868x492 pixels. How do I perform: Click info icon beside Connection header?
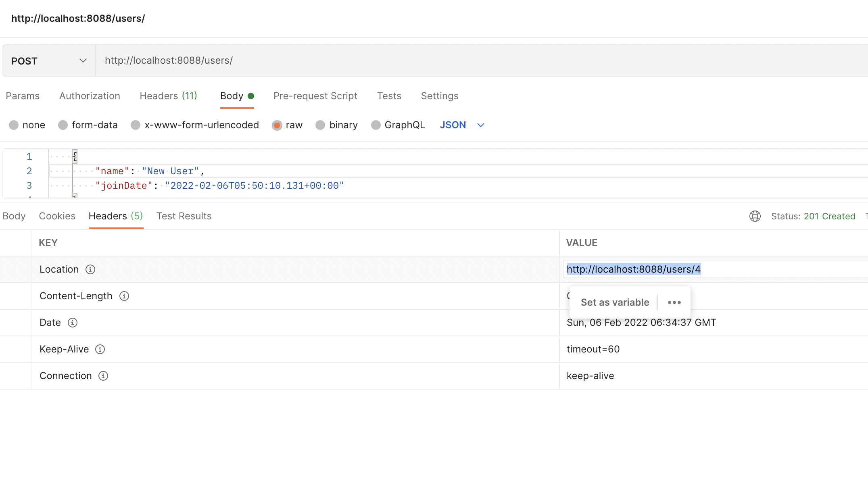103,376
